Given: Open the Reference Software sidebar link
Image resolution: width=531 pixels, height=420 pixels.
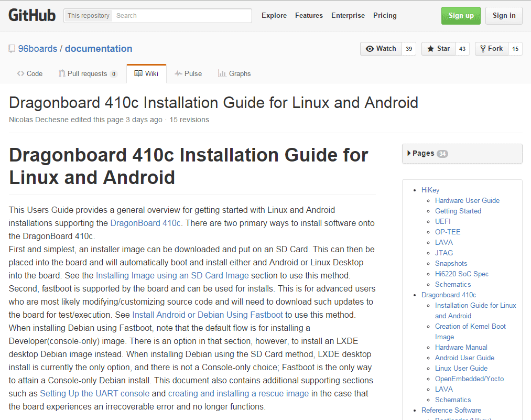Looking at the screenshot, I should tap(451, 411).
